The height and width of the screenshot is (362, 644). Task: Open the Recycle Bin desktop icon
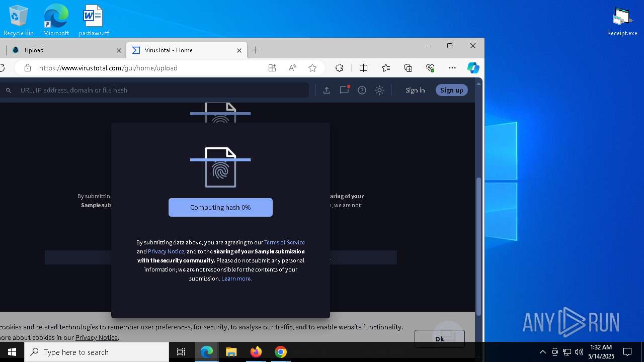[19, 21]
